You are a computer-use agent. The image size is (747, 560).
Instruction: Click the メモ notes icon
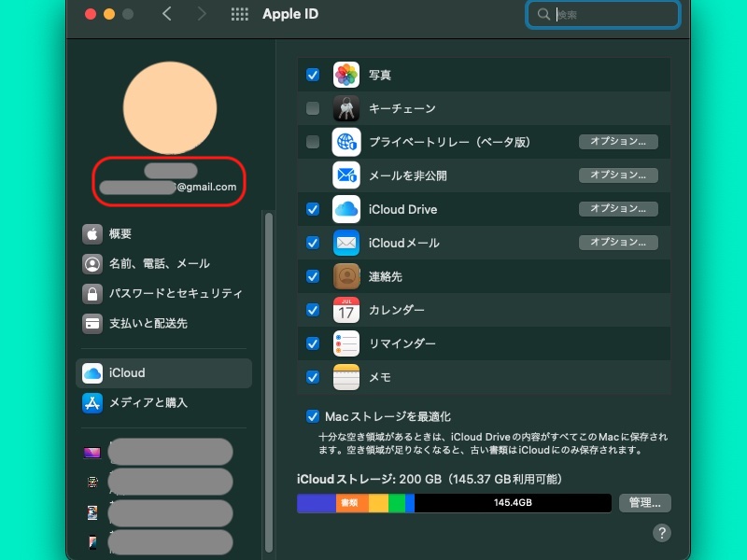click(x=345, y=377)
